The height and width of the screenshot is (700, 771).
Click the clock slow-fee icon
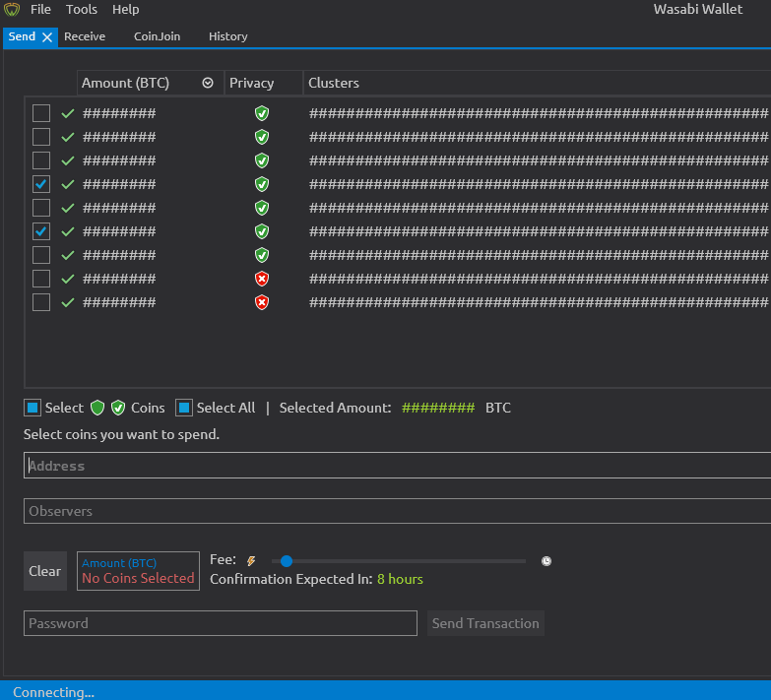click(546, 561)
